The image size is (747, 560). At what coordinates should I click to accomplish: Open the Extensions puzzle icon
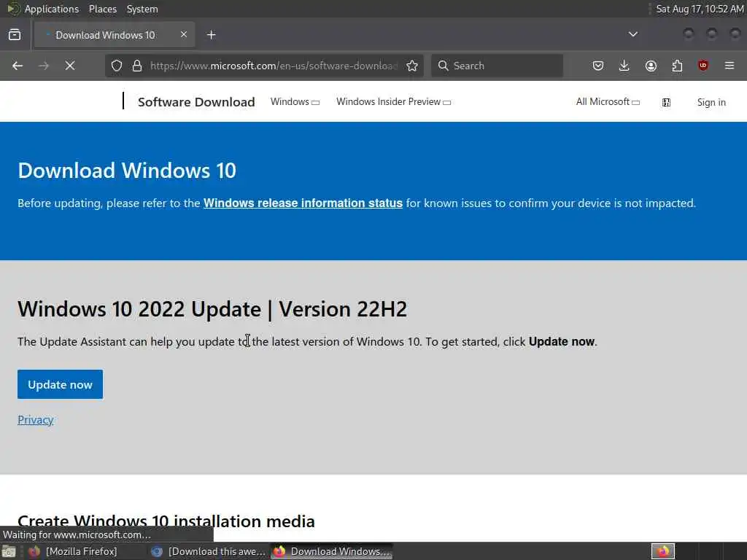coord(677,66)
